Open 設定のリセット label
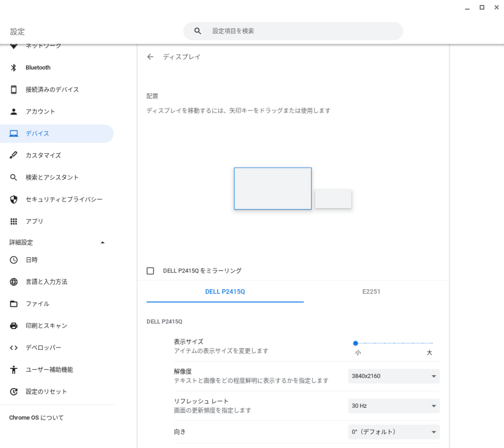The height and width of the screenshot is (448, 504). pos(46,391)
